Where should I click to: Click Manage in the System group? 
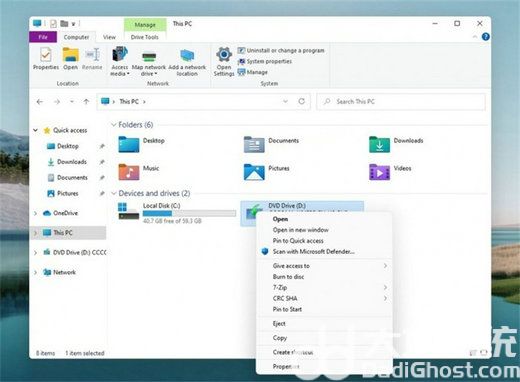tap(253, 72)
